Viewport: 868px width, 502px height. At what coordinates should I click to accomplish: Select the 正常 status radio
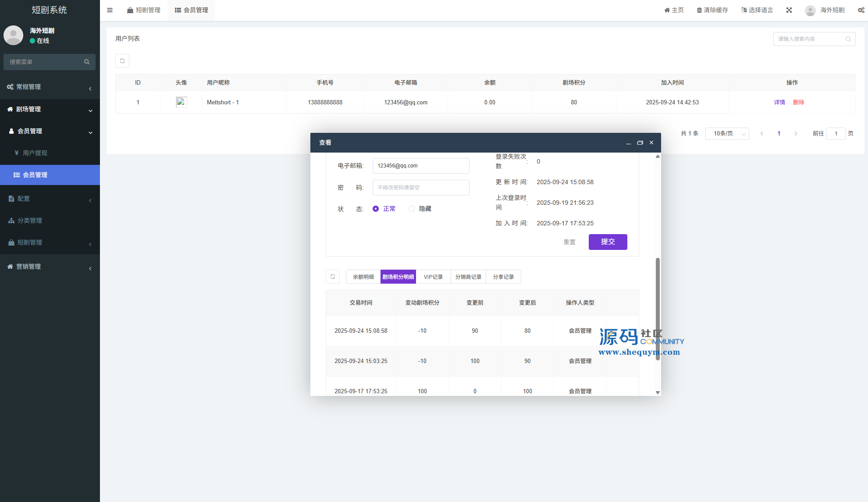click(376, 209)
